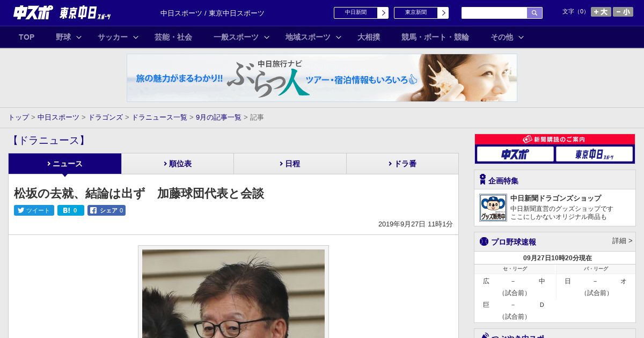Click the 企画特集 ribbon icon
Image resolution: width=644 pixels, height=338 pixels.
click(x=483, y=179)
